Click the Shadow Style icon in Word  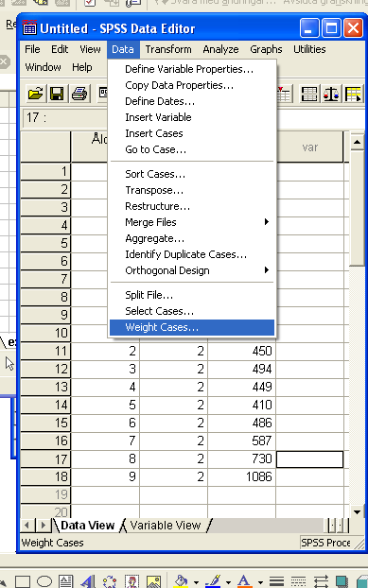[x=342, y=581]
